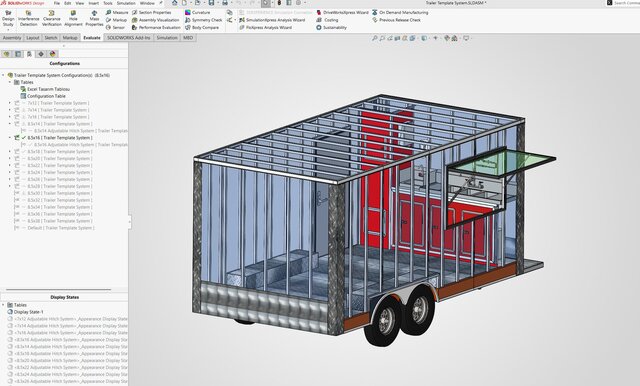Click the Print icon in title bar
The width and height of the screenshot is (640, 386).
225,3
